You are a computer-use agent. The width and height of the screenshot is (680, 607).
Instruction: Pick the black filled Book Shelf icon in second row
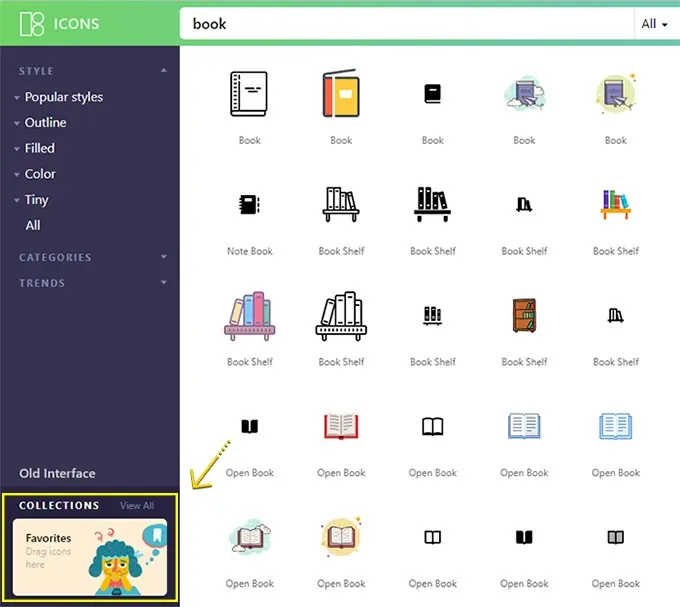[x=432, y=204]
